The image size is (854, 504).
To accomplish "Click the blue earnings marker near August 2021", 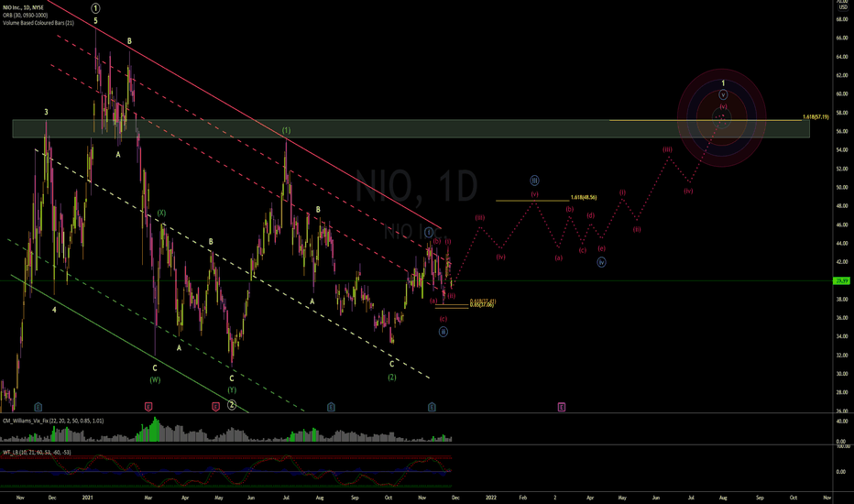I will click(x=331, y=407).
